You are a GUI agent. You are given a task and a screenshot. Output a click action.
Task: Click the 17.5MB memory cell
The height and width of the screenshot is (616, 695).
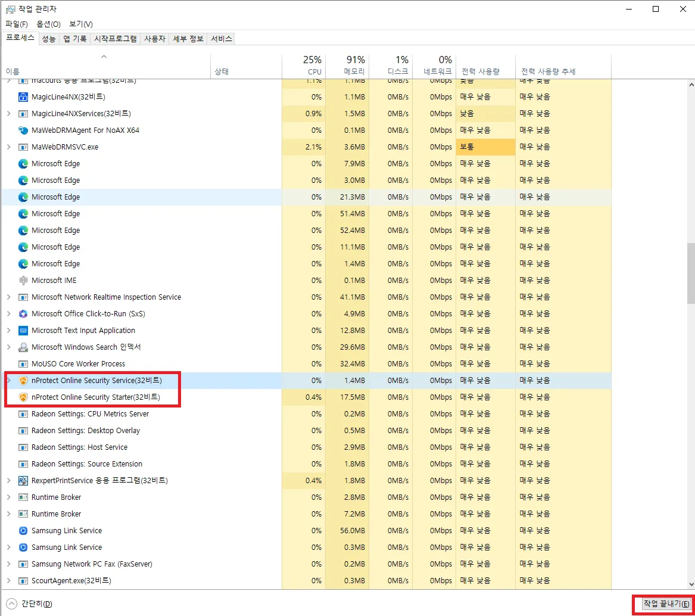coord(347,397)
